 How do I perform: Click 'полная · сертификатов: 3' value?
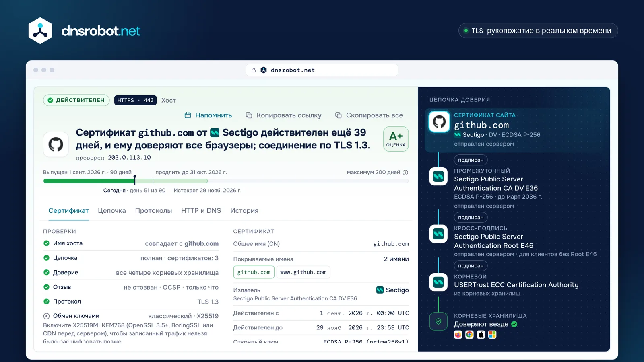click(x=180, y=258)
